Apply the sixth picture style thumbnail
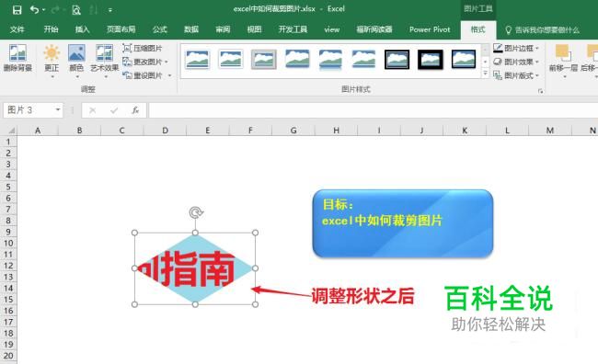The width and height of the screenshot is (598, 364). [363, 59]
